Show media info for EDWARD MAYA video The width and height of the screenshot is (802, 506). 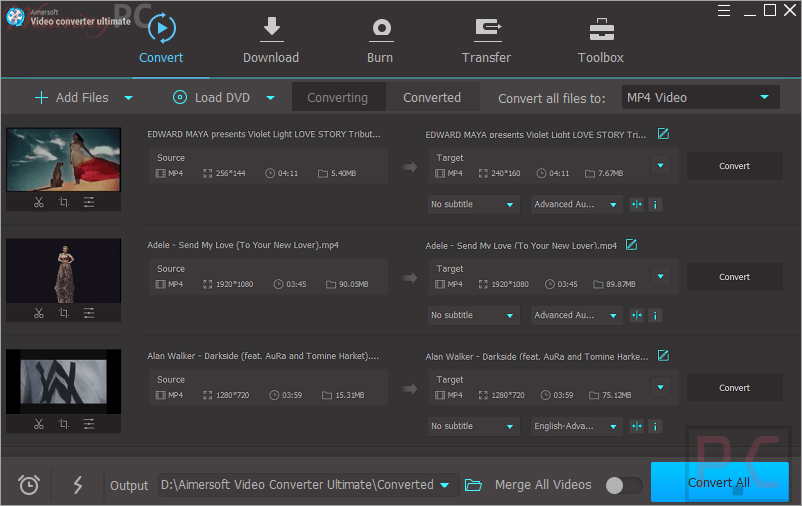655,205
